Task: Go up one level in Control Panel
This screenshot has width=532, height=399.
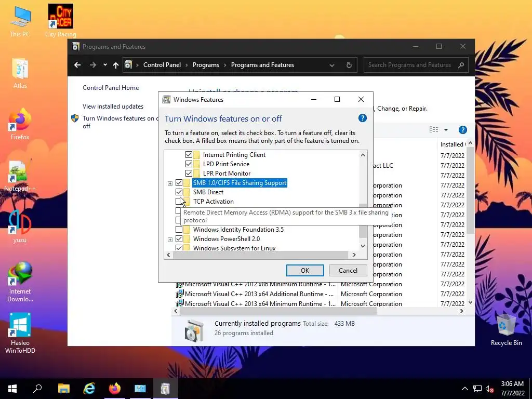Action: [x=116, y=65]
